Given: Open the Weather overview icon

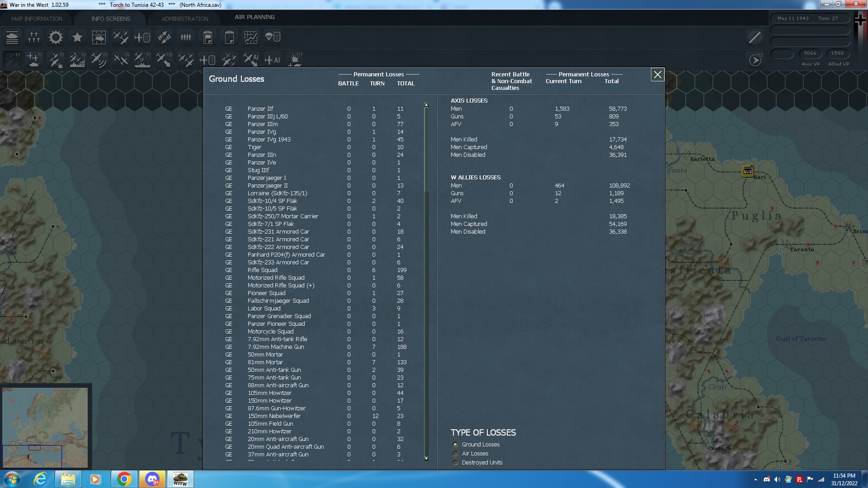Looking at the screenshot, I should [x=99, y=38].
